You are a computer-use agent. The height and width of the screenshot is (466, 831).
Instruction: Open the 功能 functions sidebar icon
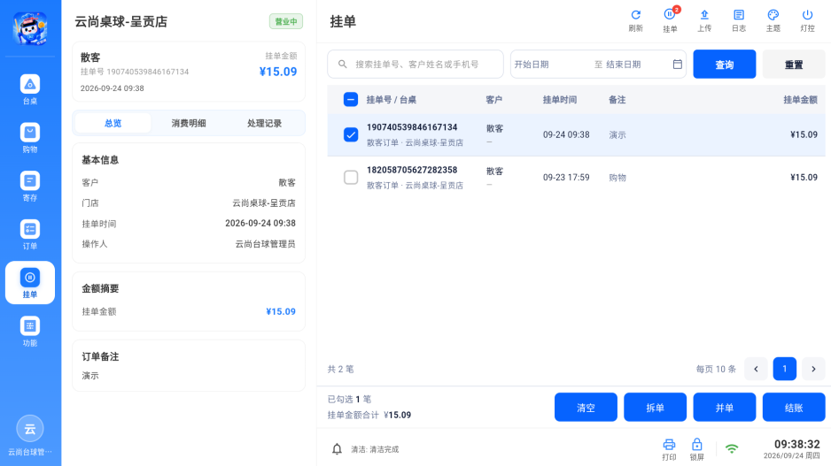30,331
